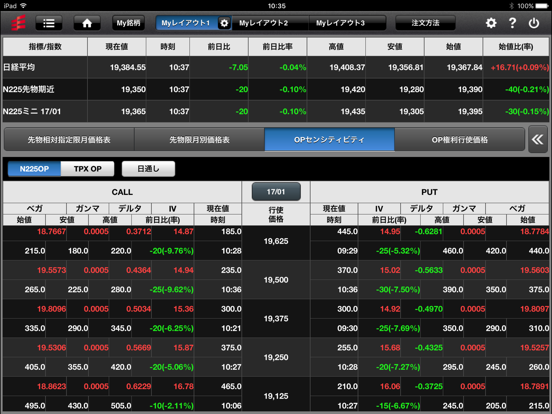This screenshot has width=552, height=414.
Task: Tap strike price 19,250
Action: (276, 358)
